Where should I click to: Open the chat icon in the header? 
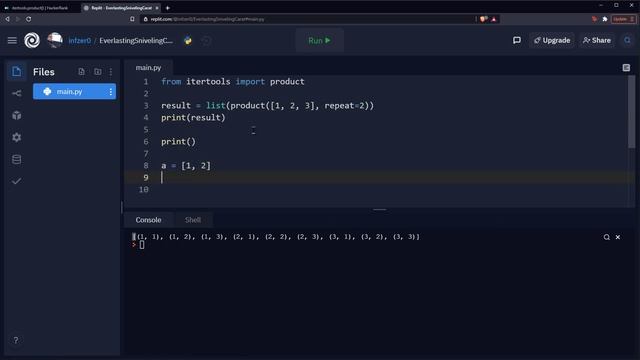coord(517,40)
